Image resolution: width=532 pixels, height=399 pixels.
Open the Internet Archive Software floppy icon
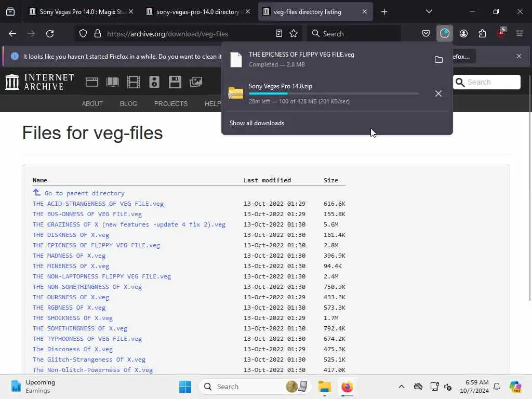coord(175,82)
